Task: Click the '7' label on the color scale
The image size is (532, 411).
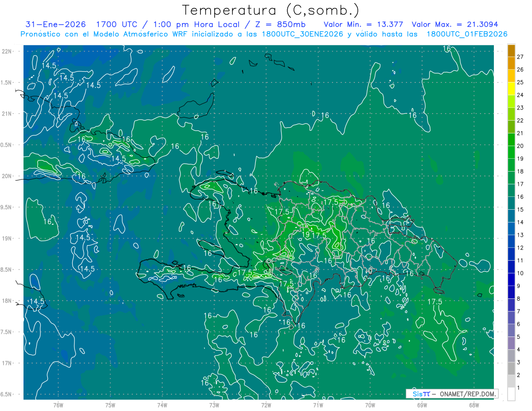Action: 519,311
